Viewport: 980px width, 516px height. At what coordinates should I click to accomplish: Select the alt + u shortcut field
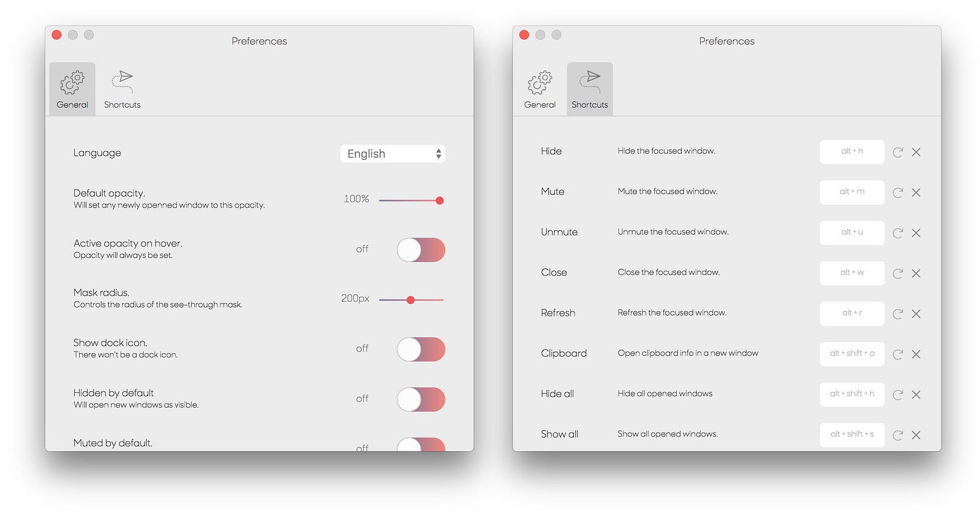852,233
